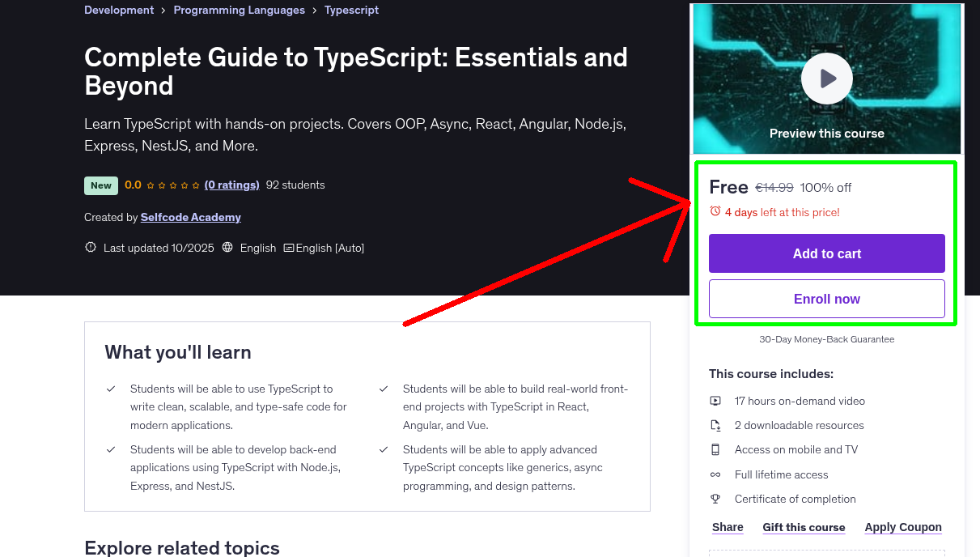Select the Typescript breadcrumb

(351, 10)
